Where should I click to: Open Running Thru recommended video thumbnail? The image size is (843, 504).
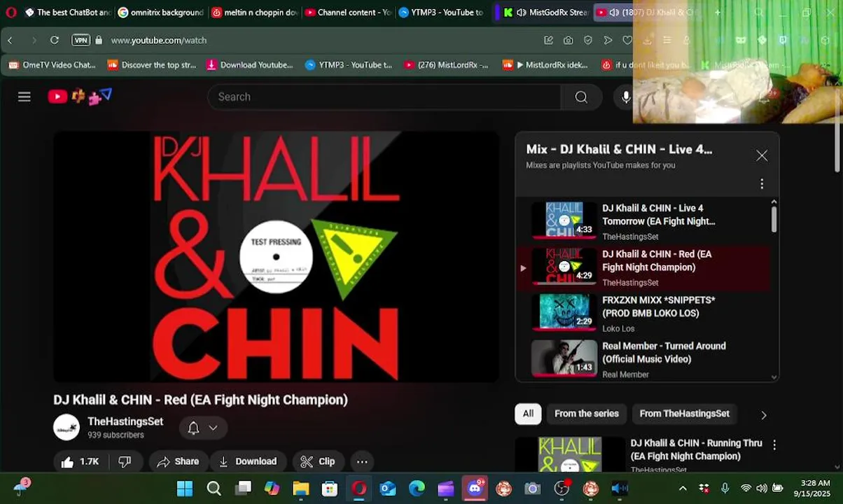pyautogui.click(x=570, y=454)
